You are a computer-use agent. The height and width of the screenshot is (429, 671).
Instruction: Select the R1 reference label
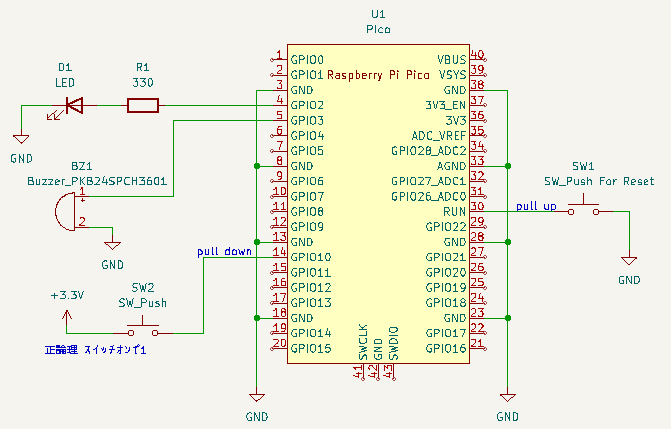[x=143, y=67]
